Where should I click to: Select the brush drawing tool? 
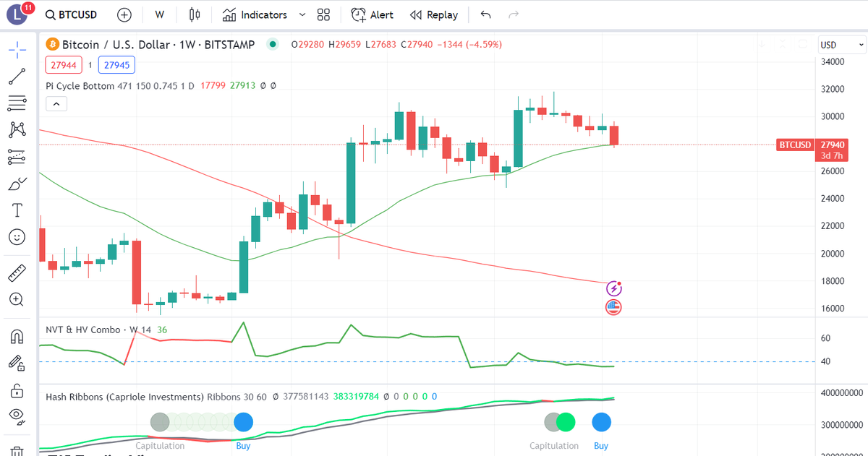(x=17, y=184)
